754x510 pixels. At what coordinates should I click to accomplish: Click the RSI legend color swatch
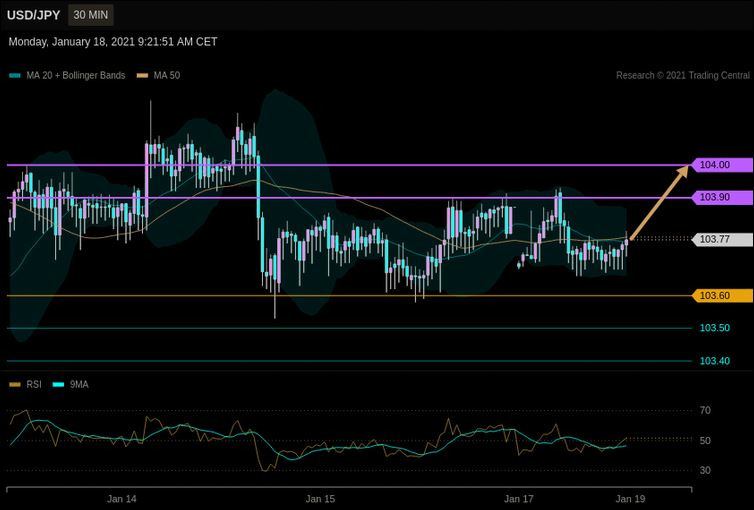(x=15, y=385)
